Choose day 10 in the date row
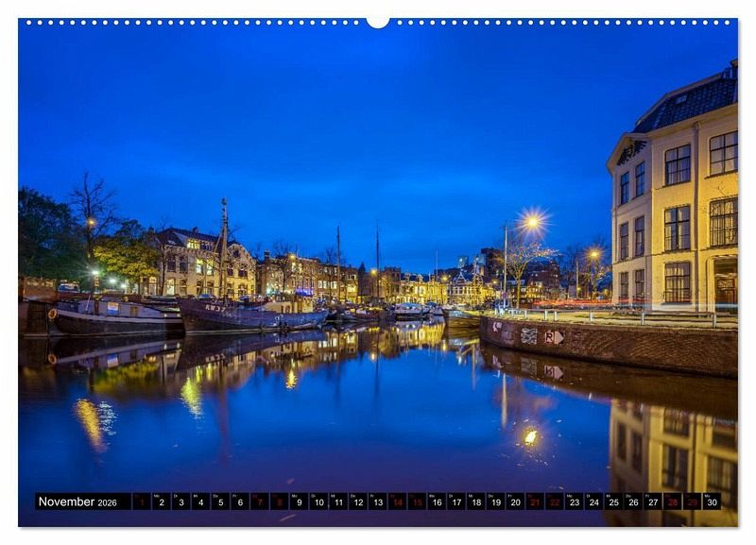 pos(319,502)
